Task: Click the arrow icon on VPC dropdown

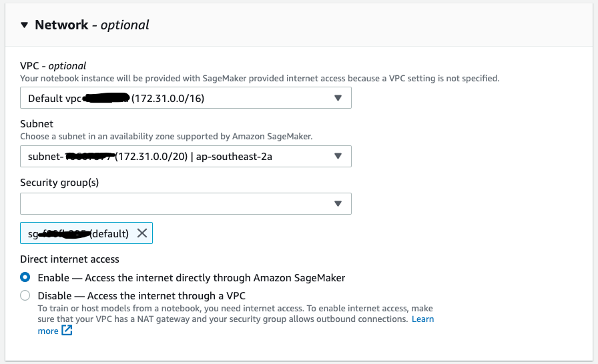Action: [338, 98]
